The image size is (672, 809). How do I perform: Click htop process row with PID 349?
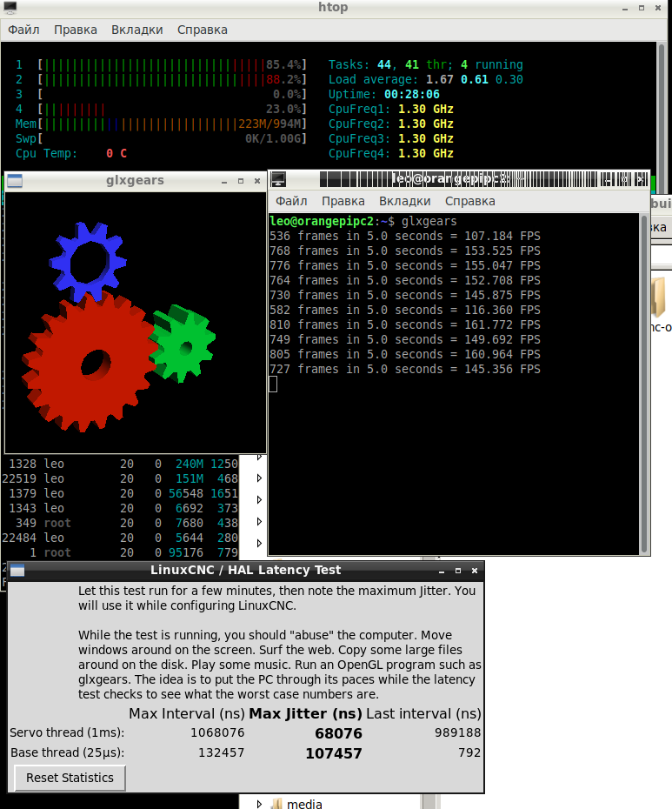pyautogui.click(x=120, y=523)
